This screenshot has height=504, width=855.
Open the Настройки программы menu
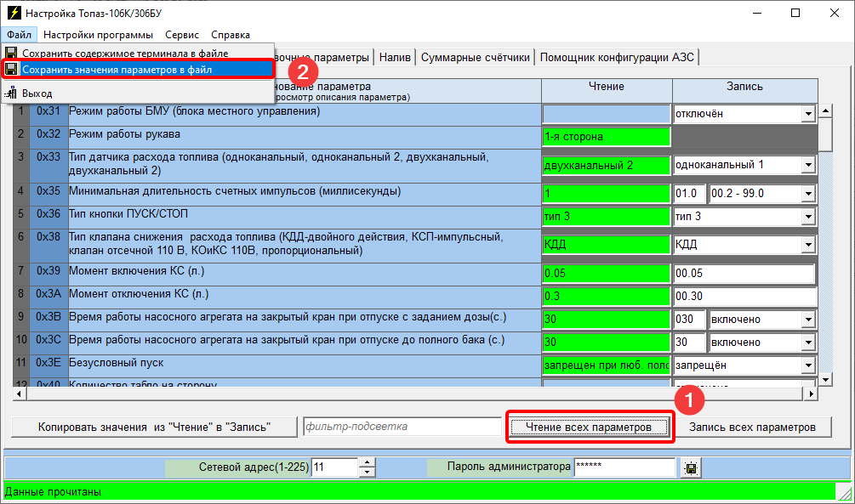click(x=98, y=34)
